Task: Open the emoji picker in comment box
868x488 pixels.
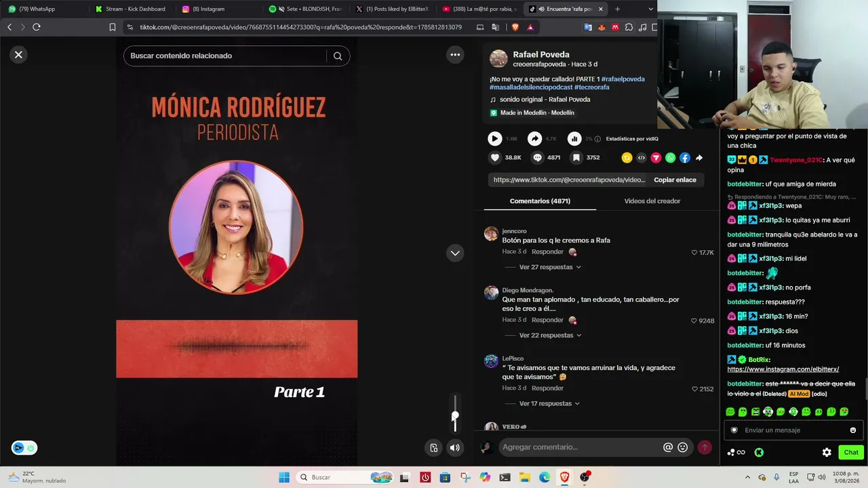Action: point(683,447)
